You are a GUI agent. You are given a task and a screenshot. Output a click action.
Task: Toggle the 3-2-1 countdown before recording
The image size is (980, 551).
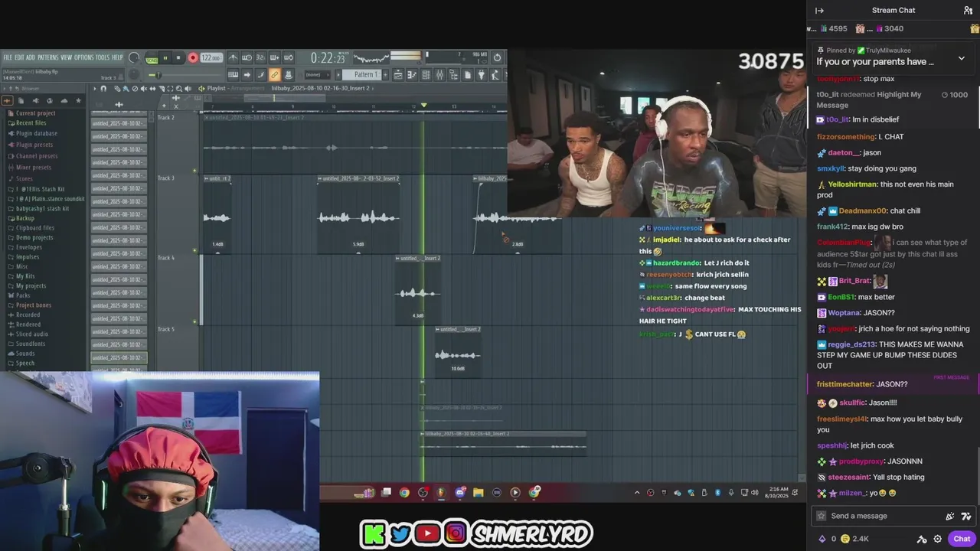[x=260, y=57]
